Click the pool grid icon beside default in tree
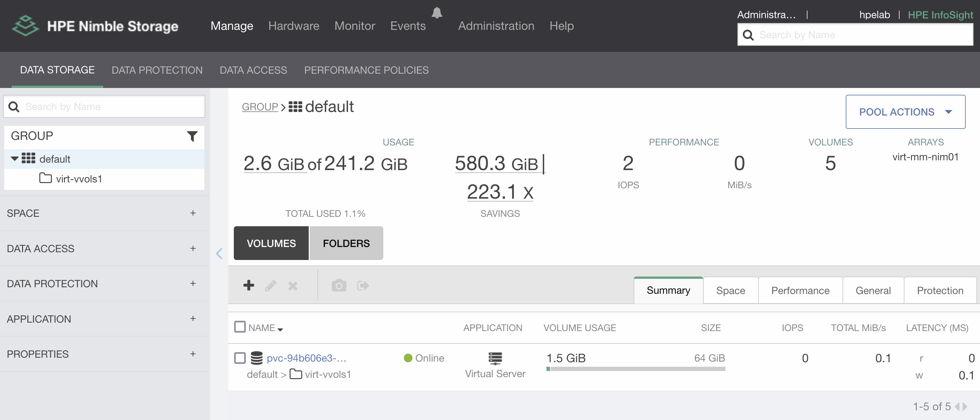Screen dimensions: 980x420 pyautogui.click(x=29, y=158)
